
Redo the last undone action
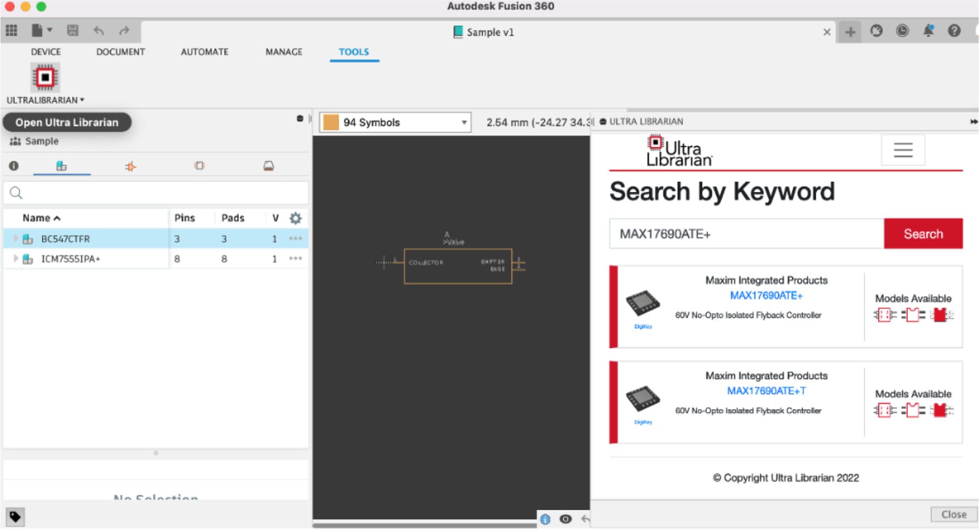click(124, 31)
